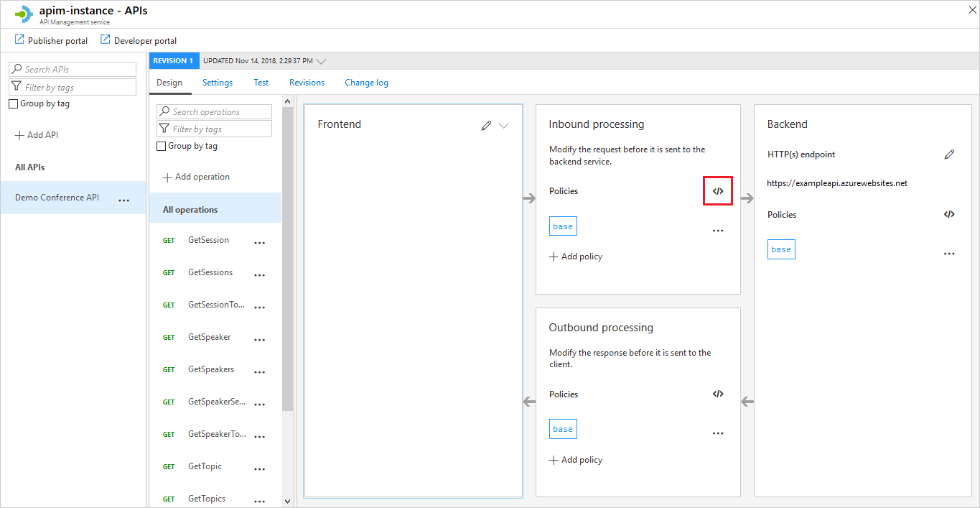The image size is (980, 508).
Task: Open the Test tab
Action: pos(260,82)
